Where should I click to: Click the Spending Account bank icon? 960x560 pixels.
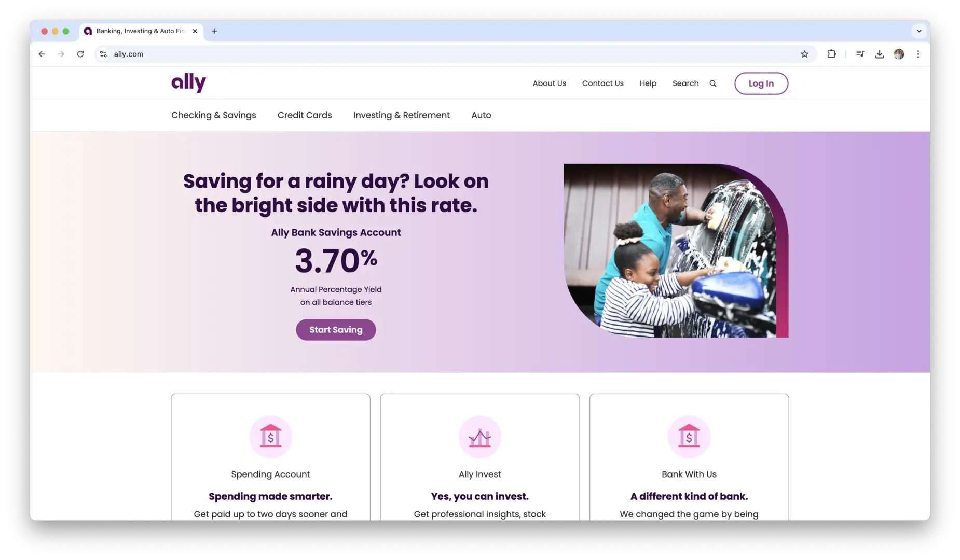point(270,437)
